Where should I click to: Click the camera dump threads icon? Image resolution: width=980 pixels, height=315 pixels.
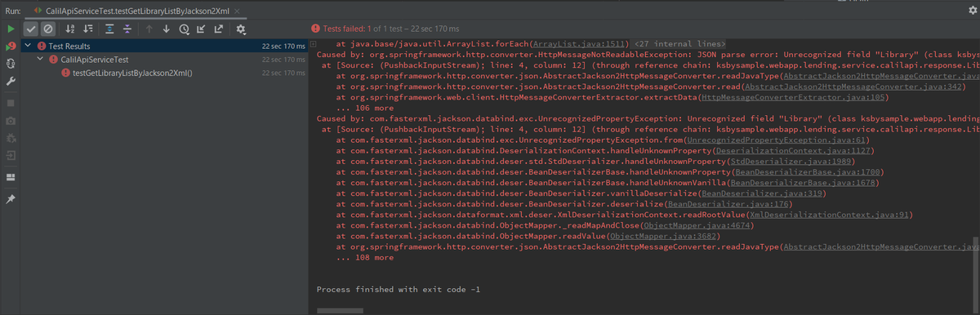tap(11, 121)
